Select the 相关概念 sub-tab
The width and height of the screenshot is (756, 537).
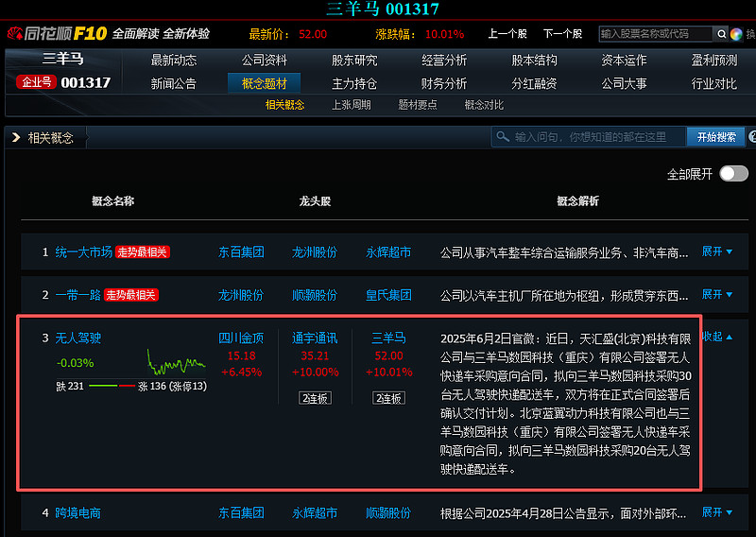285,105
